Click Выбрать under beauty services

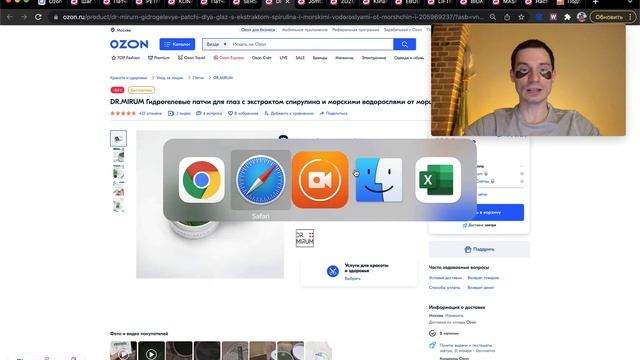353,278
